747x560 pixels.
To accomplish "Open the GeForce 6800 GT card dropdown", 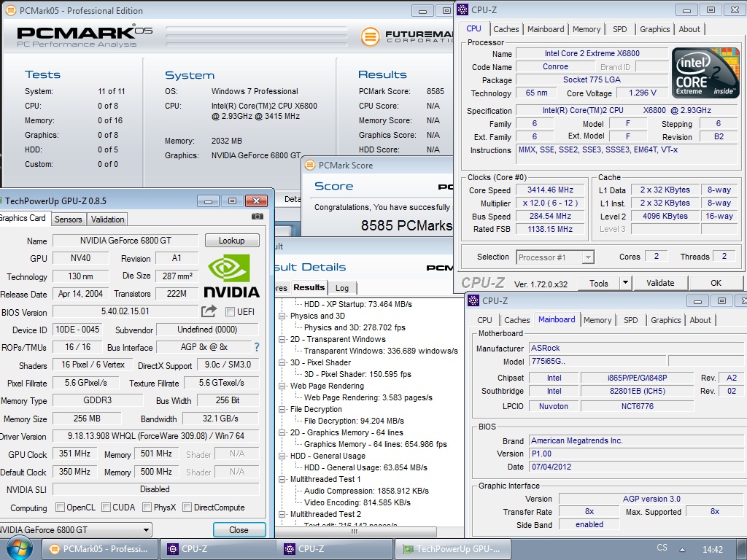I will pyautogui.click(x=146, y=529).
